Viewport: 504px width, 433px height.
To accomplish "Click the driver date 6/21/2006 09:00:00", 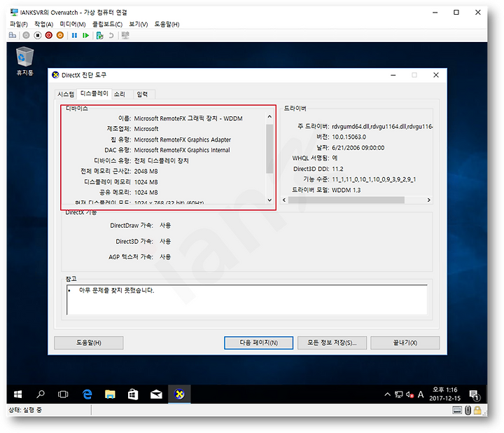I will pos(358,148).
